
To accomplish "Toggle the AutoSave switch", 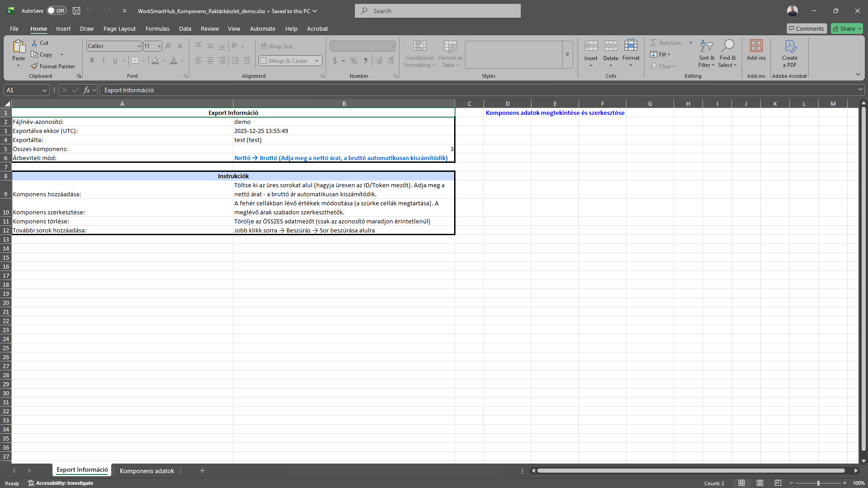I will coord(57,11).
